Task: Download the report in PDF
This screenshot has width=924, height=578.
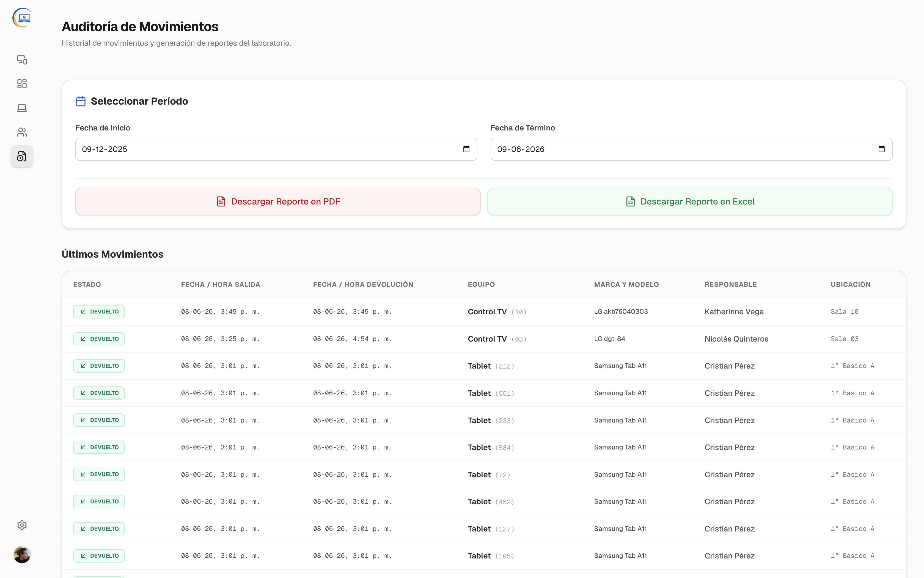Action: click(x=277, y=201)
